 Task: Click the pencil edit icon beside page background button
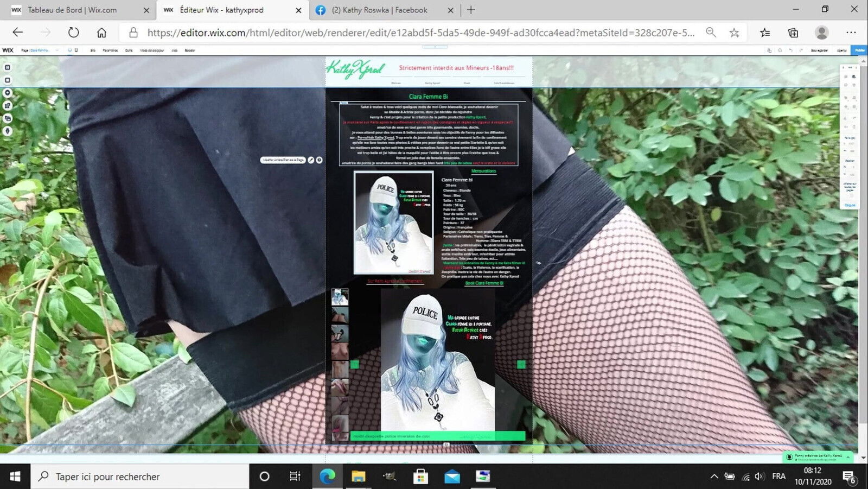click(x=311, y=160)
